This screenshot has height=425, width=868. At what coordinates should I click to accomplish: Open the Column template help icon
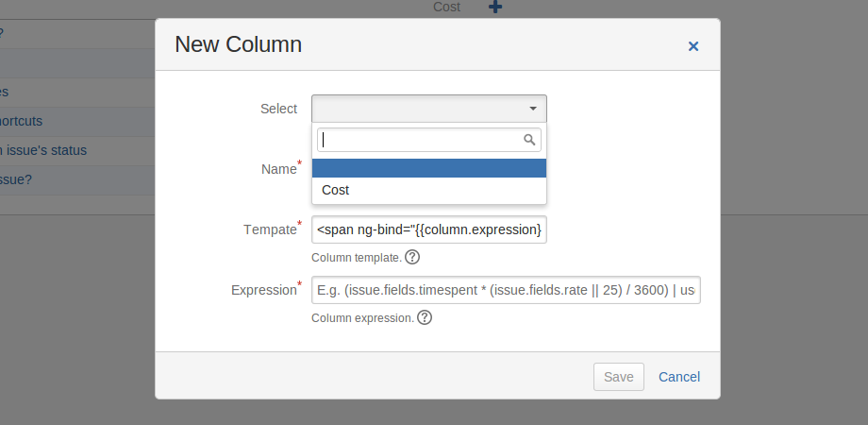point(412,257)
